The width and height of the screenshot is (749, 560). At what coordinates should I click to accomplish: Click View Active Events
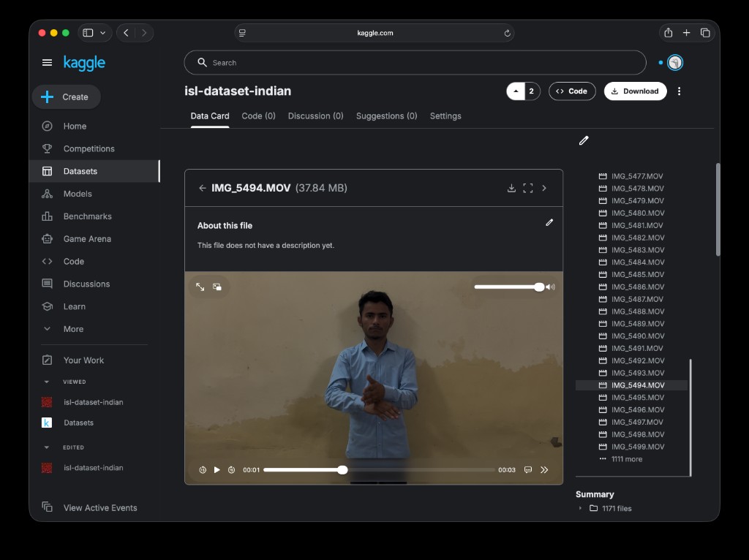pos(99,508)
